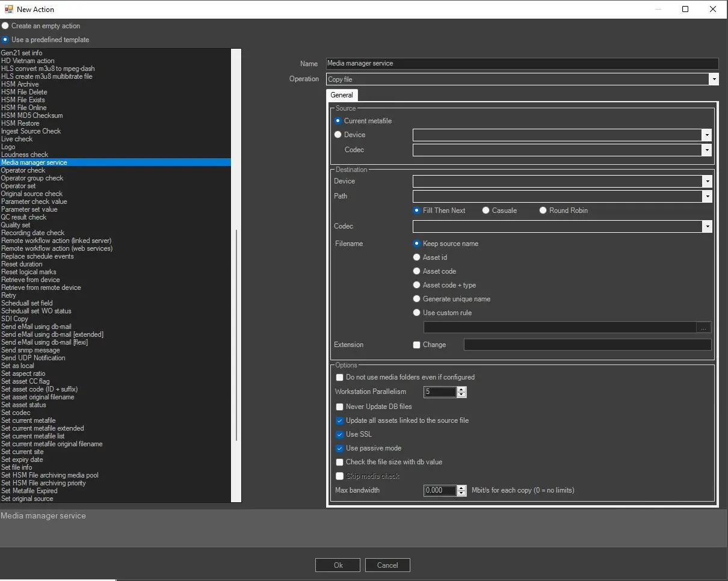Viewport: 728px width, 581px height.
Task: Decrease Max bandwidth using the down arrow
Action: pos(461,493)
